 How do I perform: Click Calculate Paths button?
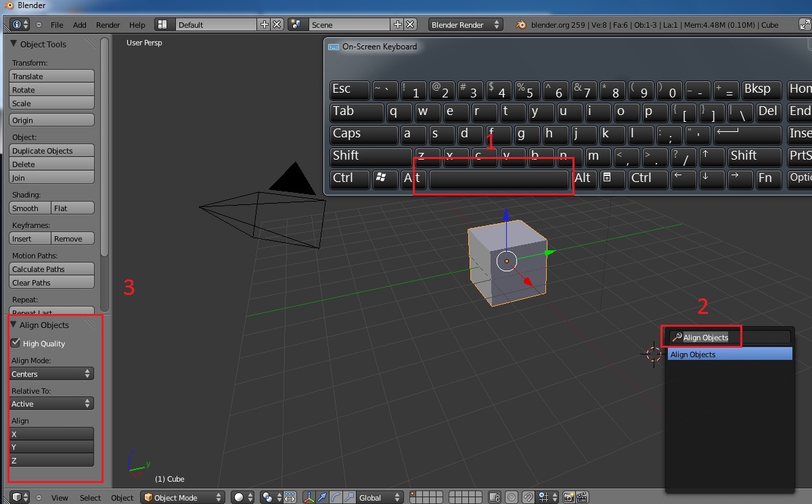pos(51,269)
